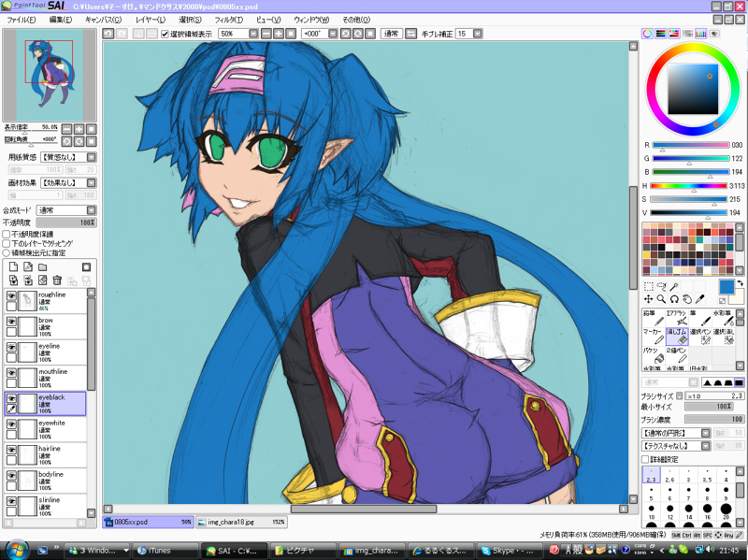
Task: Activate the Zoom magnifier tool
Action: [661, 299]
